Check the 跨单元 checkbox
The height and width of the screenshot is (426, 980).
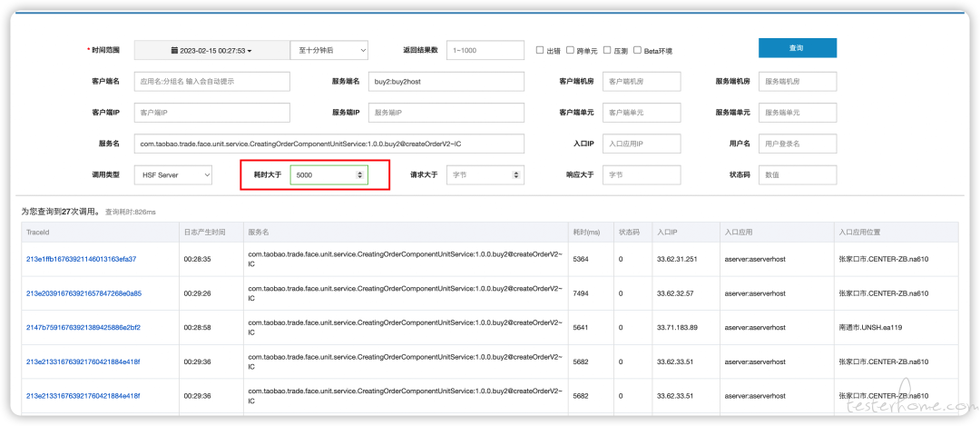pyautogui.click(x=570, y=51)
